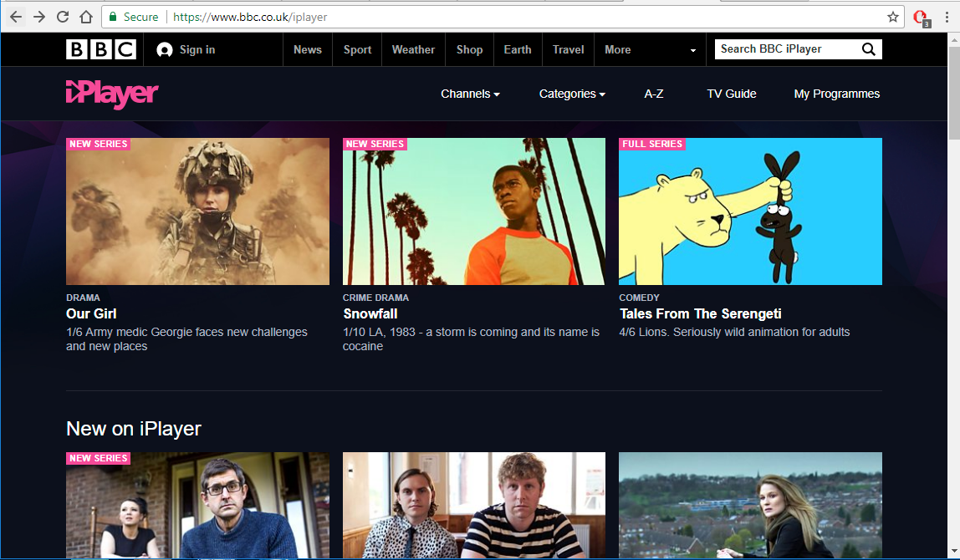Click the COMEDY genre label

639,298
